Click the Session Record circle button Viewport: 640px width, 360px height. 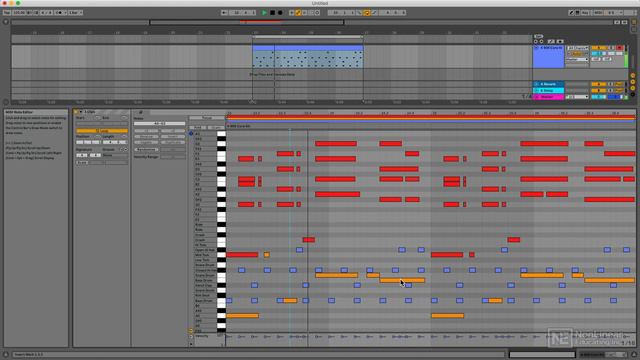point(317,13)
